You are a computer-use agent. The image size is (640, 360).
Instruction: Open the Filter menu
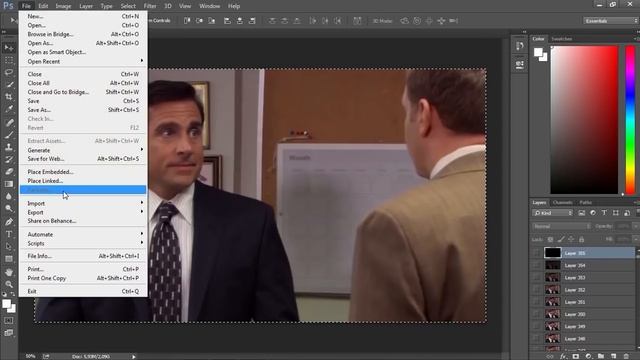(150, 6)
